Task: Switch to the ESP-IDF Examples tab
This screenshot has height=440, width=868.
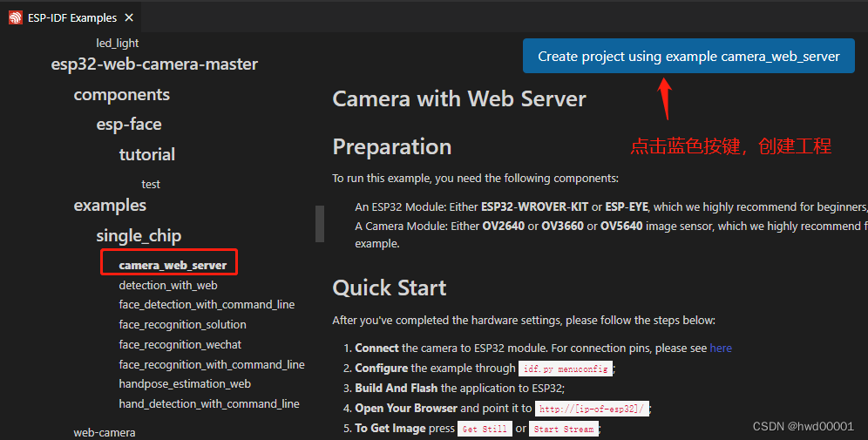Action: pyautogui.click(x=71, y=17)
